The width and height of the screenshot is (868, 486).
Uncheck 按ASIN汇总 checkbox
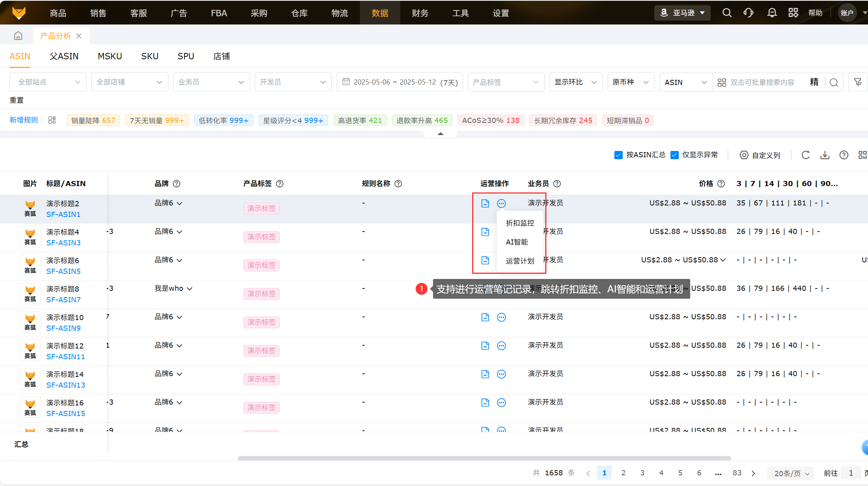tap(619, 155)
